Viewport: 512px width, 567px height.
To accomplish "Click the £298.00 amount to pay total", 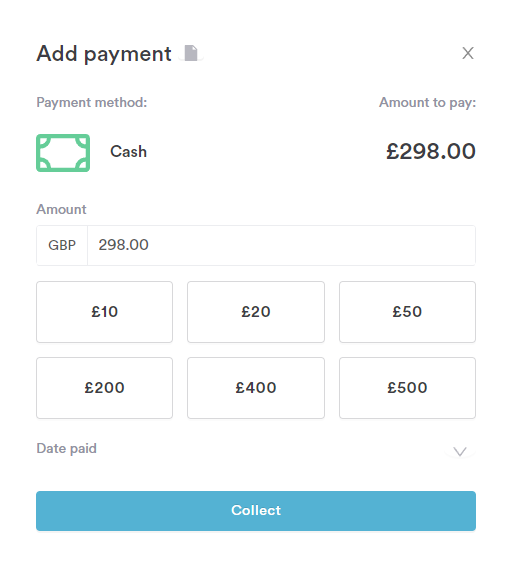I will pyautogui.click(x=431, y=151).
